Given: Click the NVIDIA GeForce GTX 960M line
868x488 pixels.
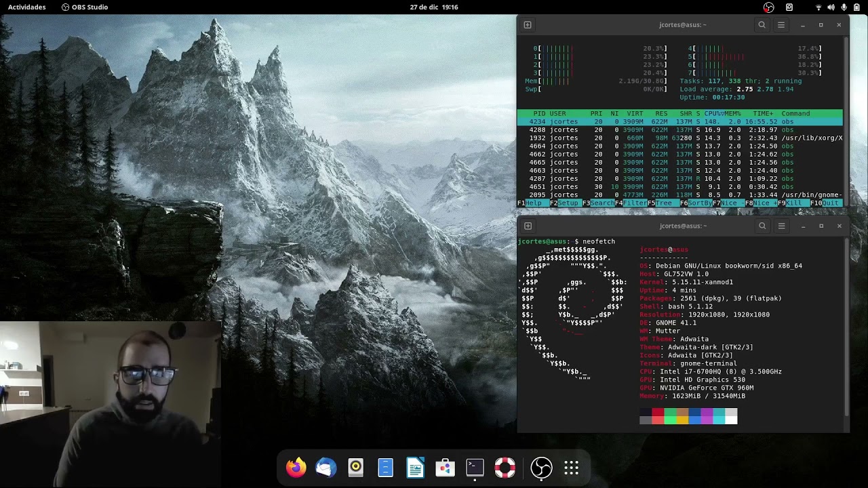Looking at the screenshot, I should coord(696,388).
